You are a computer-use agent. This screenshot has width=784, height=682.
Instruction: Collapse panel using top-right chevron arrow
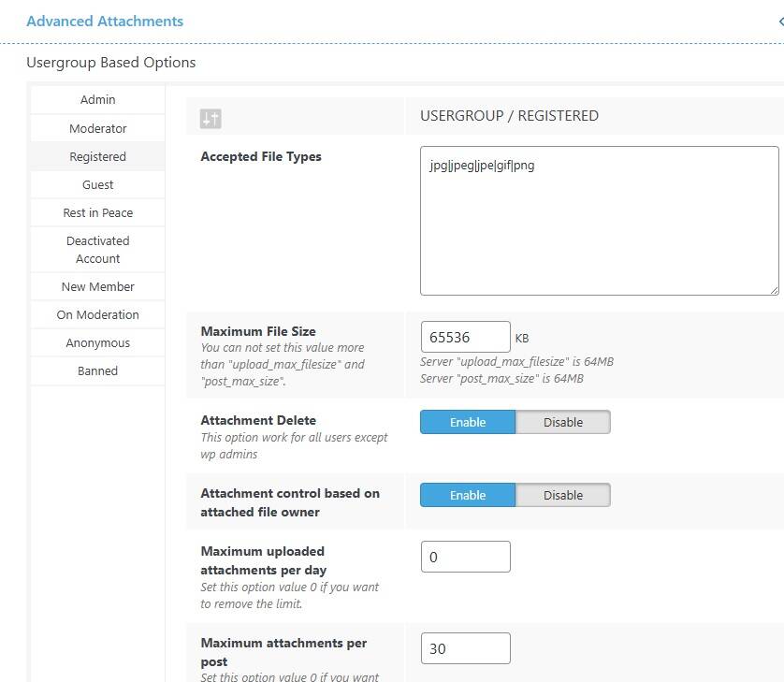coord(780,22)
